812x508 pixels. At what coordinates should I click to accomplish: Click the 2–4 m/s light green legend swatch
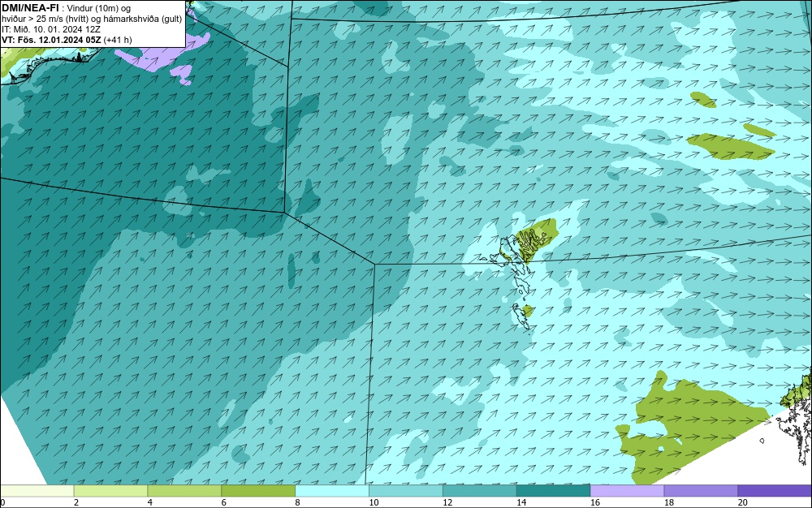(x=110, y=490)
